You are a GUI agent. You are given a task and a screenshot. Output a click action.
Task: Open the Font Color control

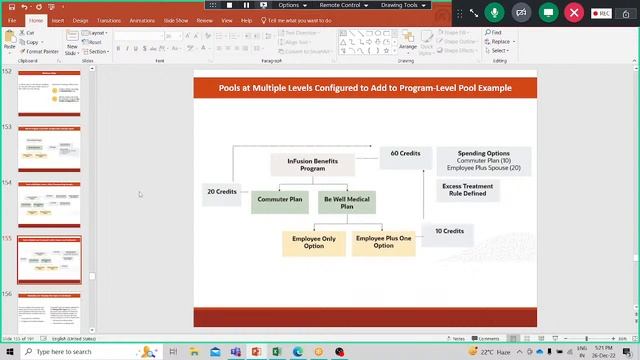pyautogui.click(x=204, y=49)
